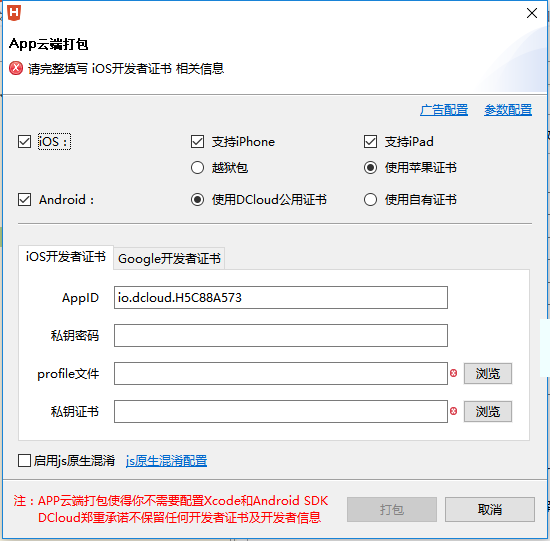The width and height of the screenshot is (550, 541).
Task: Select the 越狱包 radio option
Action: coord(197,168)
